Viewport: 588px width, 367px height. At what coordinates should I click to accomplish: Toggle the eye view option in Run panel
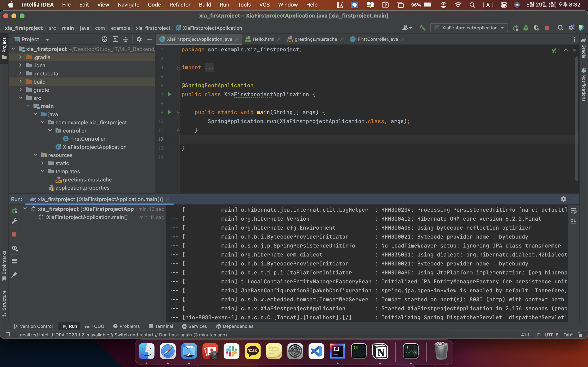tap(14, 248)
